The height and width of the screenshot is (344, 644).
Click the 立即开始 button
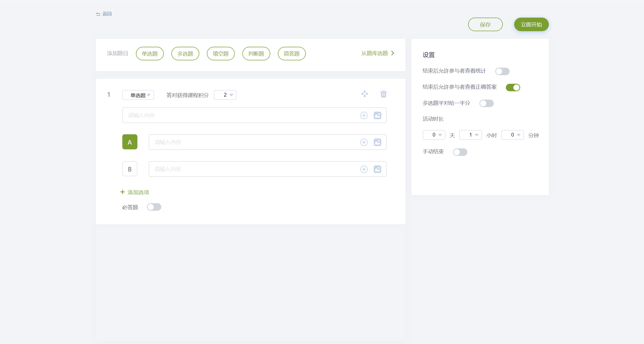click(531, 25)
